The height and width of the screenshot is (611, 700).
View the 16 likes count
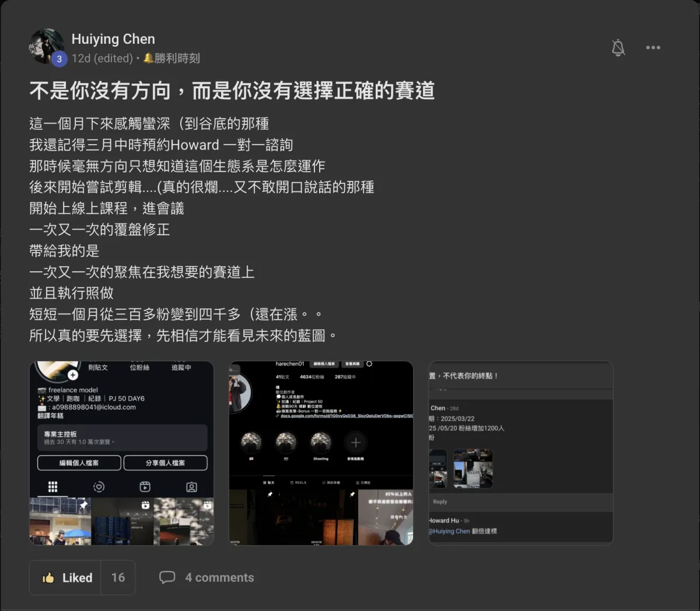[x=118, y=578]
